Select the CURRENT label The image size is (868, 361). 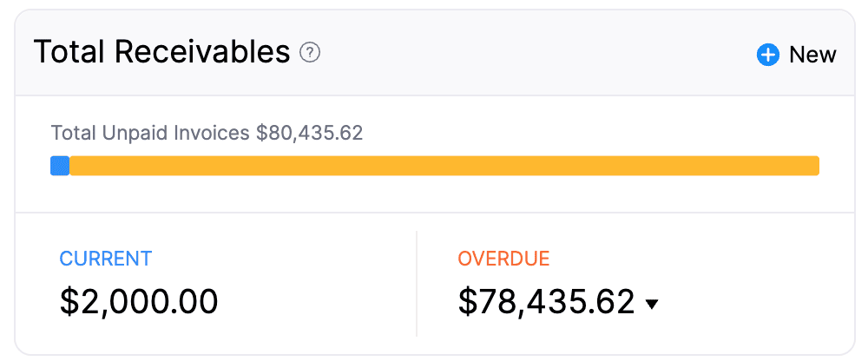pos(105,258)
